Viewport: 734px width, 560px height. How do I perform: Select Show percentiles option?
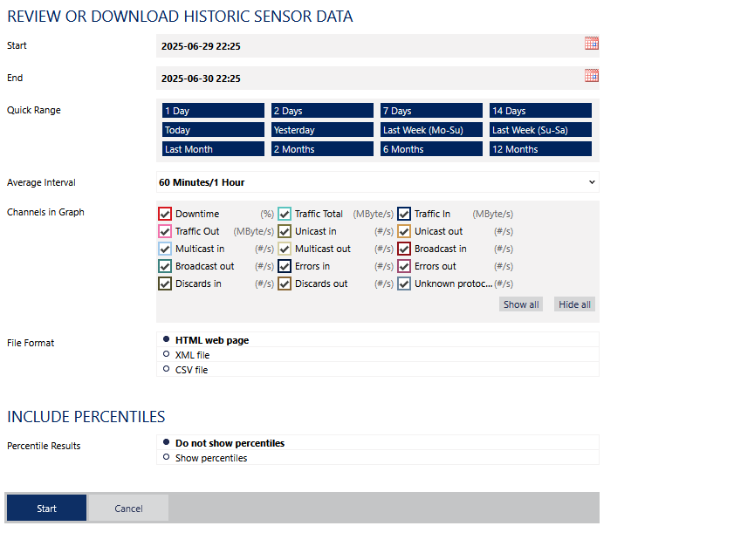coord(166,457)
